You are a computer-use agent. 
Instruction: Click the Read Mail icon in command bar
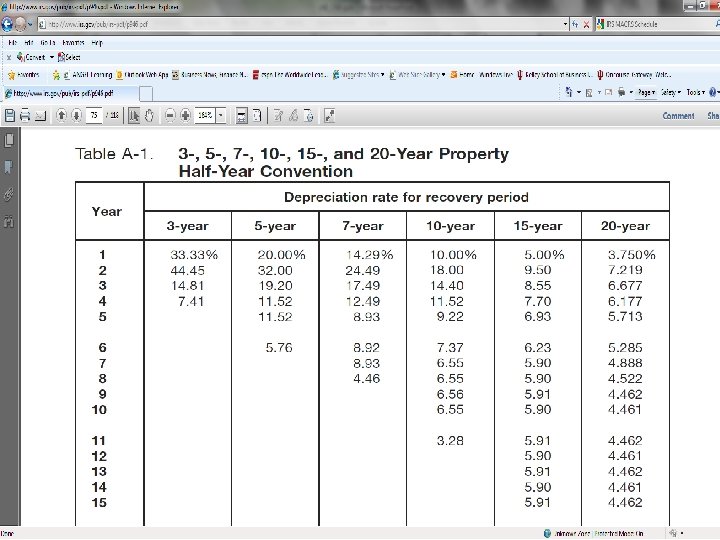608,92
